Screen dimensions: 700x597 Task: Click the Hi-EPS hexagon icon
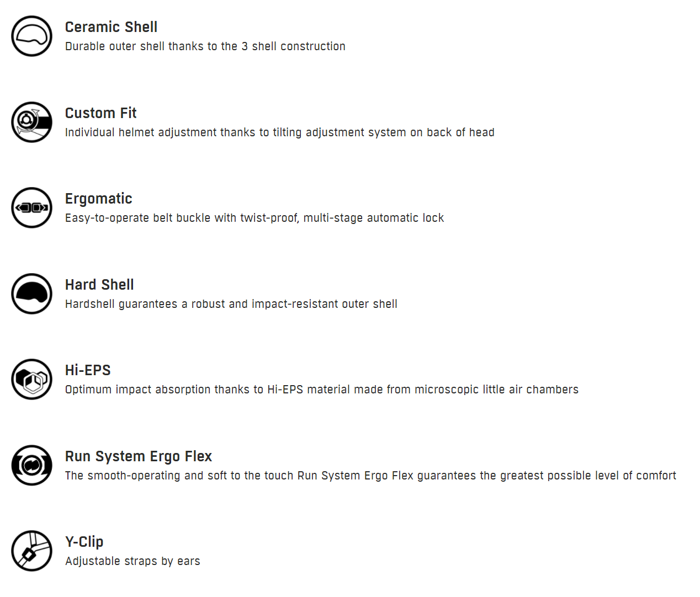point(32,379)
